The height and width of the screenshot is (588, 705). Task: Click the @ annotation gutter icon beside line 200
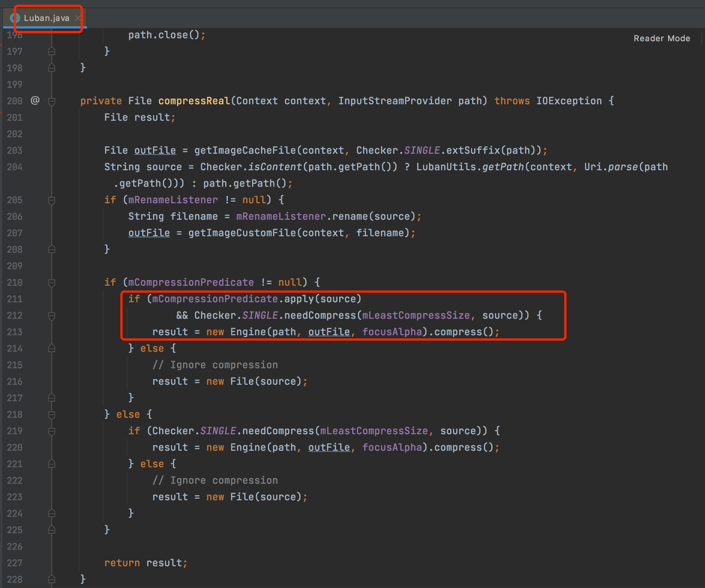(x=35, y=100)
